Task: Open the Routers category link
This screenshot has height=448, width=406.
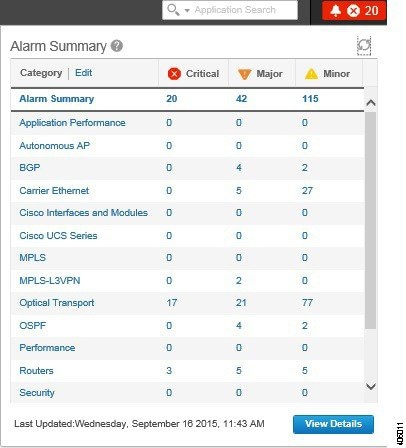Action: click(36, 371)
